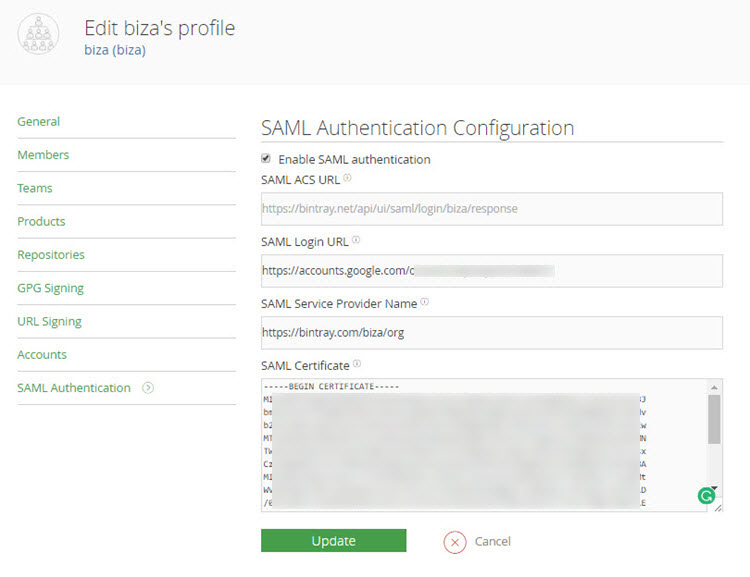Click the SAML Certificate info icon

click(357, 364)
